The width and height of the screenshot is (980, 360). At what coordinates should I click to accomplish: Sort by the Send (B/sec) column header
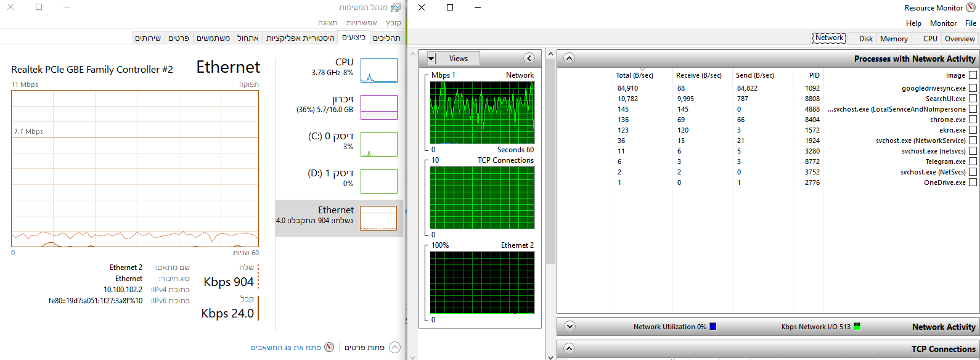pyautogui.click(x=754, y=75)
